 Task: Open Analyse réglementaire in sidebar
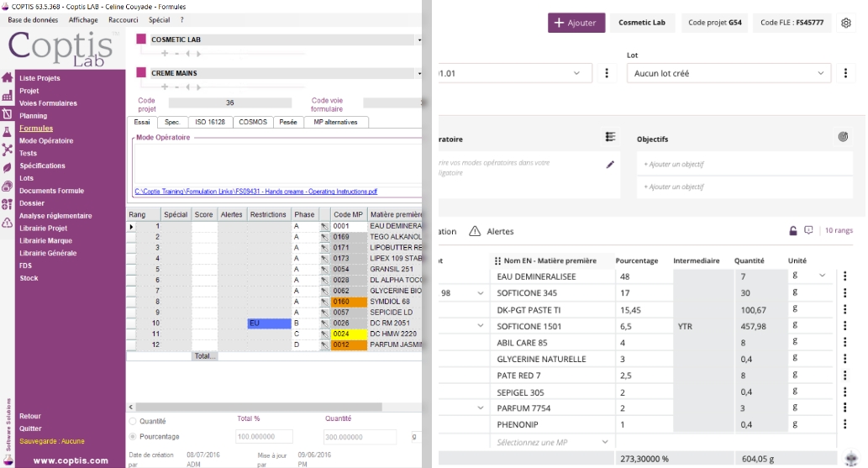(x=55, y=215)
